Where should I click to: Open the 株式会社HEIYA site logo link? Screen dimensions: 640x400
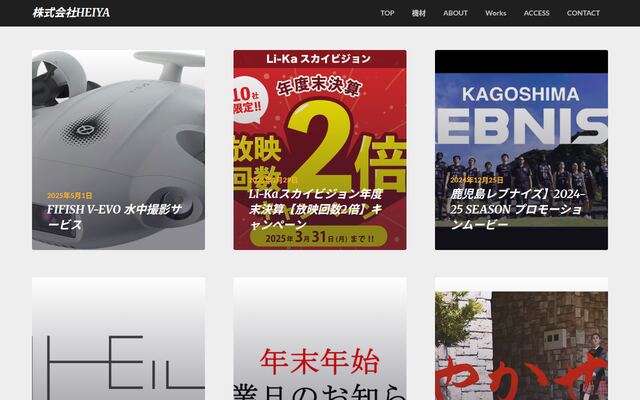tap(71, 13)
